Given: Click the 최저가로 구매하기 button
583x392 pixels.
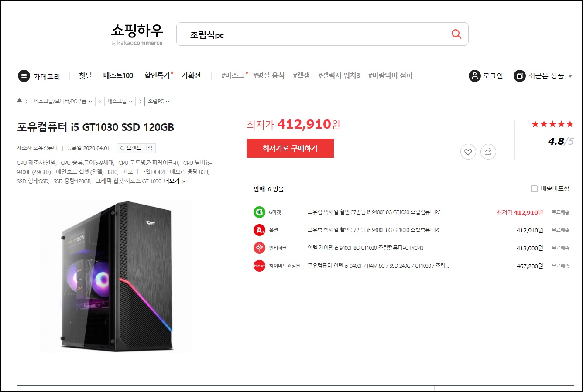Looking at the screenshot, I should 290,148.
